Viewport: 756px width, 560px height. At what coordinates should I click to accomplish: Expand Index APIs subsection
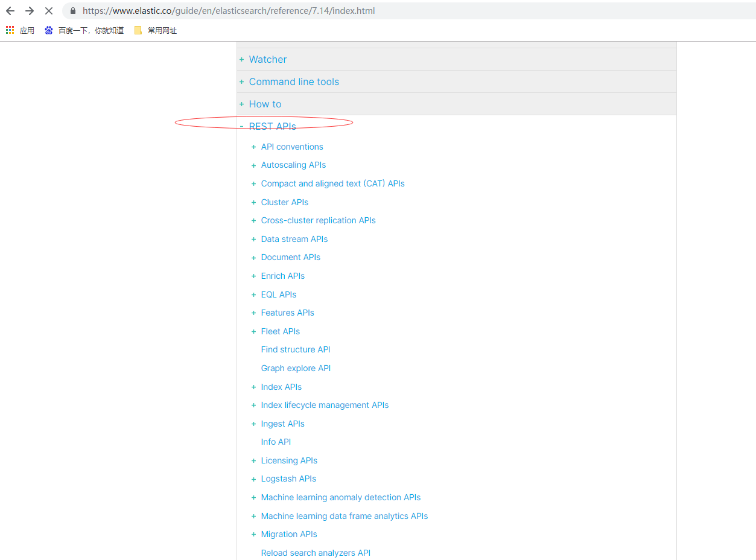[254, 387]
